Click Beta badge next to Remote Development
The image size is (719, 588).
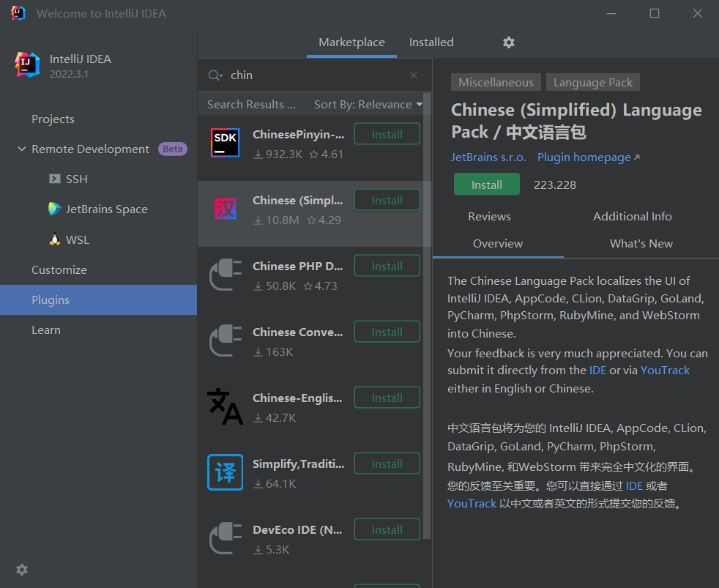pos(172,149)
